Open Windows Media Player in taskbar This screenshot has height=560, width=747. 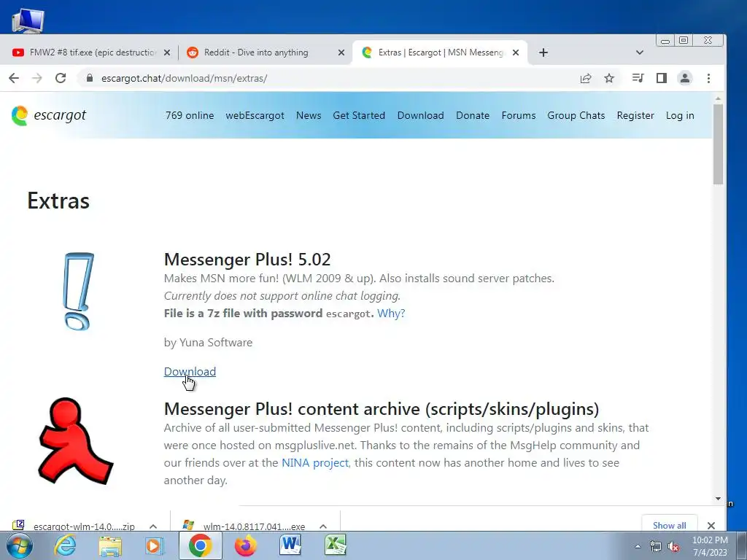(x=155, y=545)
